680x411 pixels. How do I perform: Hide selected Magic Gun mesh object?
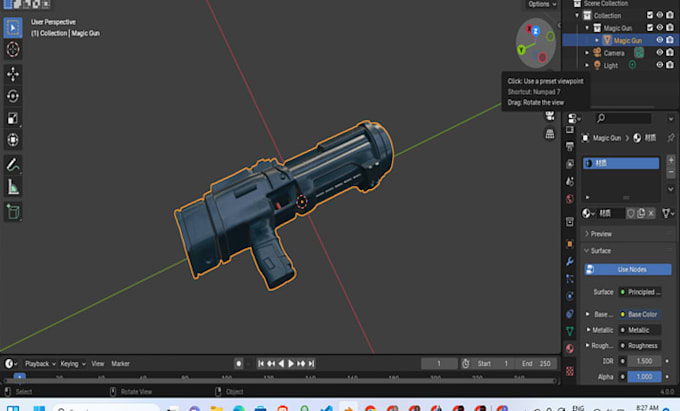point(660,40)
